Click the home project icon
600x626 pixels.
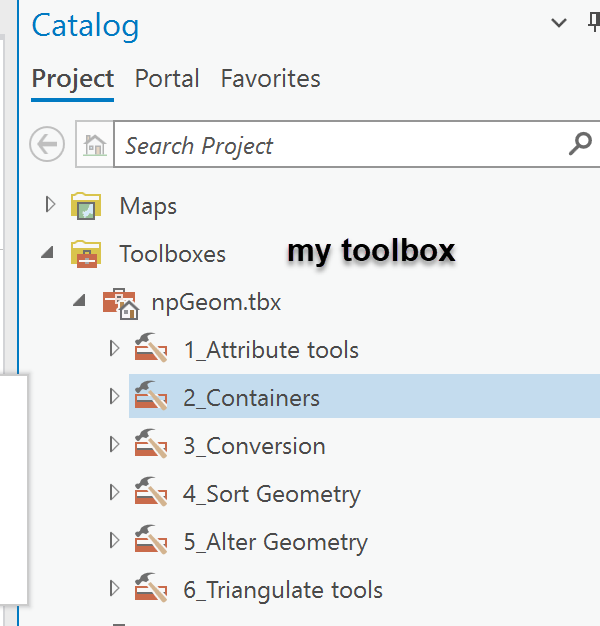(95, 145)
